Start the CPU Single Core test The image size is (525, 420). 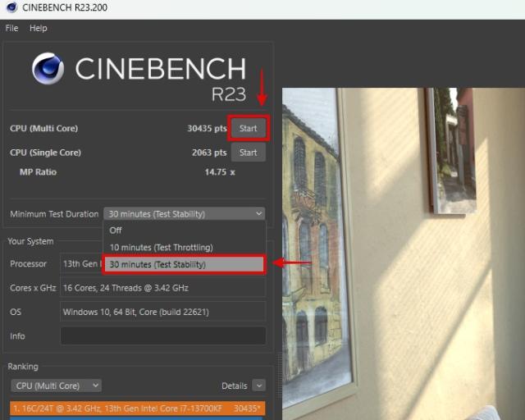pos(248,153)
